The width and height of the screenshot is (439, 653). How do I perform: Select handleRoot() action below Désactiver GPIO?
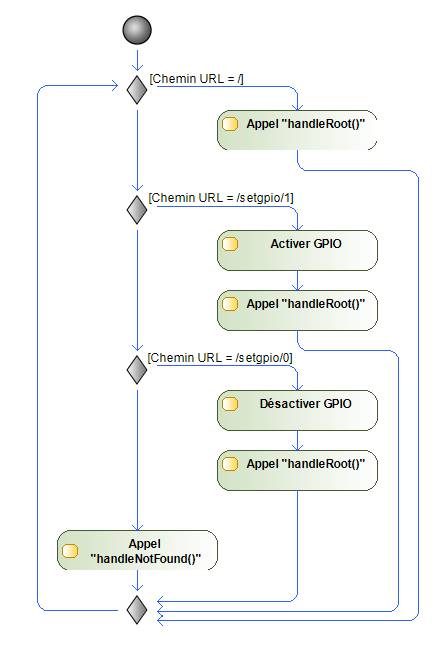pyautogui.click(x=297, y=470)
